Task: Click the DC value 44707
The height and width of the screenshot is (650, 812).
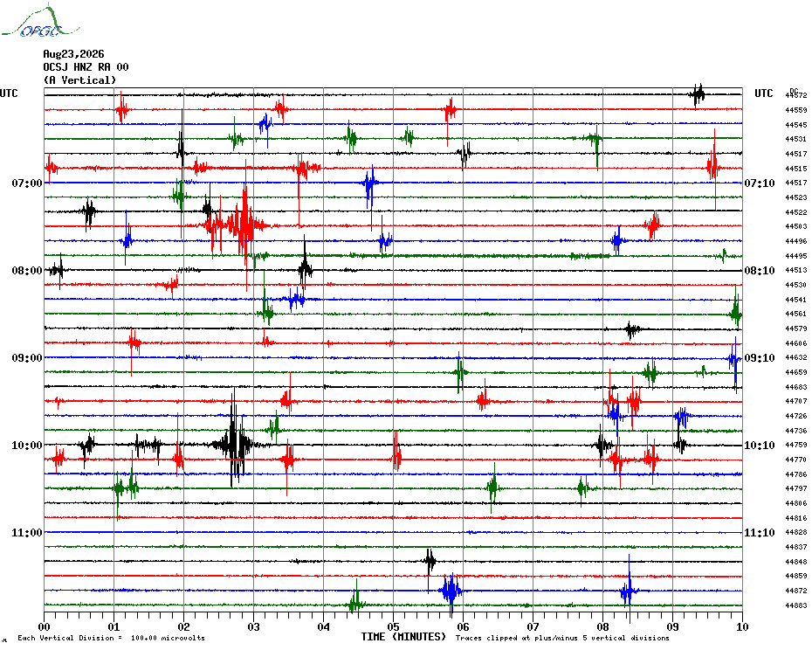Action: 796,401
